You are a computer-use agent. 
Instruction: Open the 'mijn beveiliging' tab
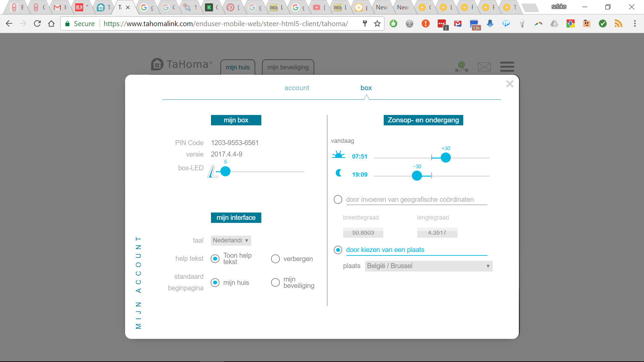(288, 67)
